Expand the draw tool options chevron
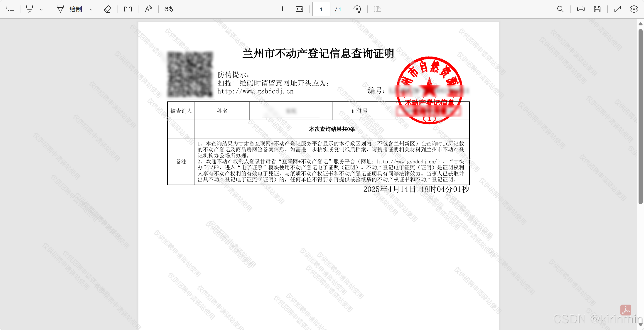 [91, 10]
